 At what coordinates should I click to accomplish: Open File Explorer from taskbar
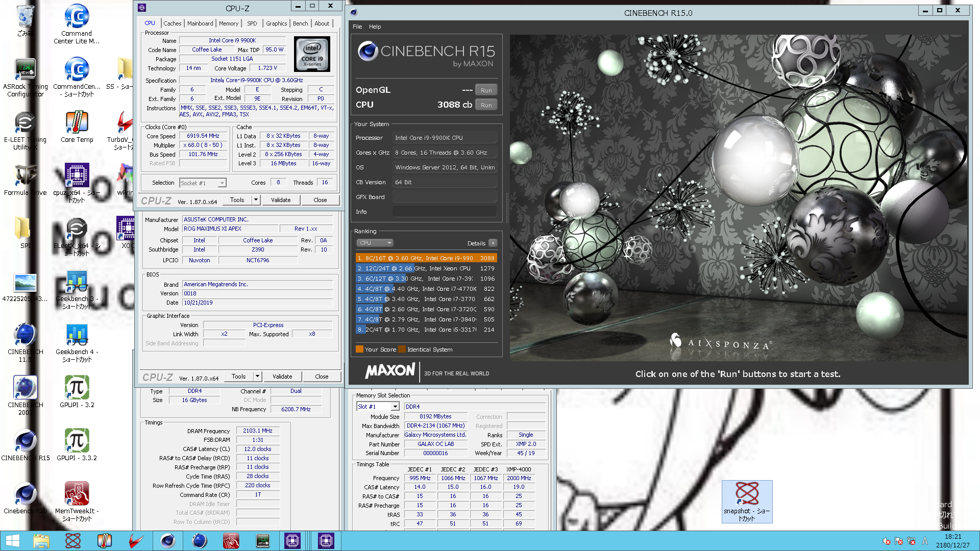pyautogui.click(x=41, y=541)
